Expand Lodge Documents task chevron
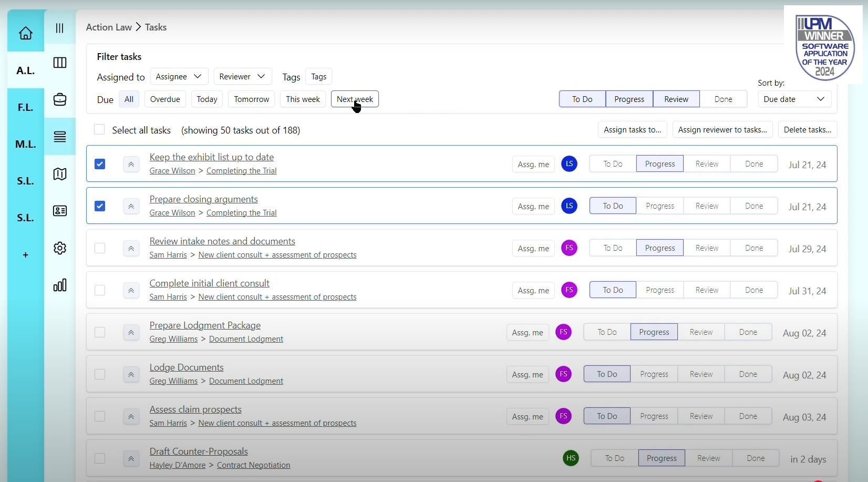The image size is (868, 482). tap(131, 375)
